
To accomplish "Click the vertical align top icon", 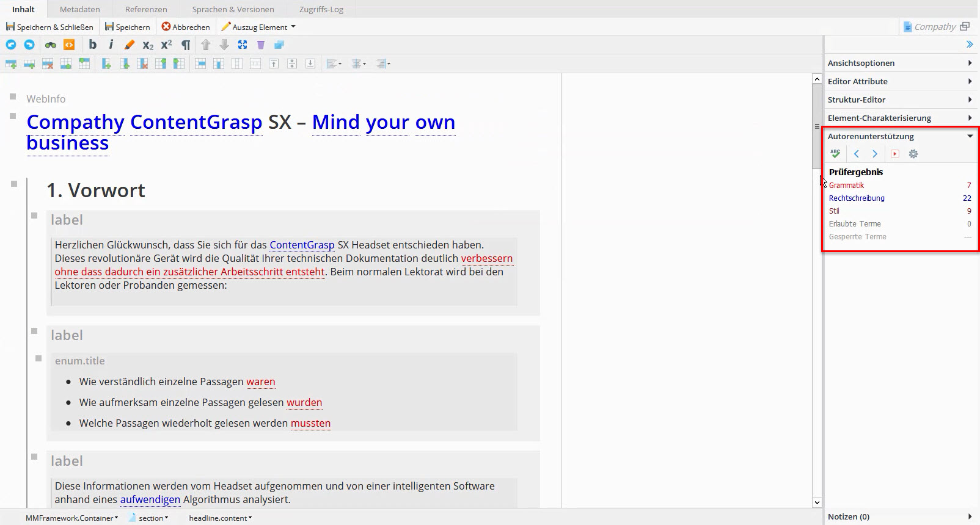I will click(274, 63).
